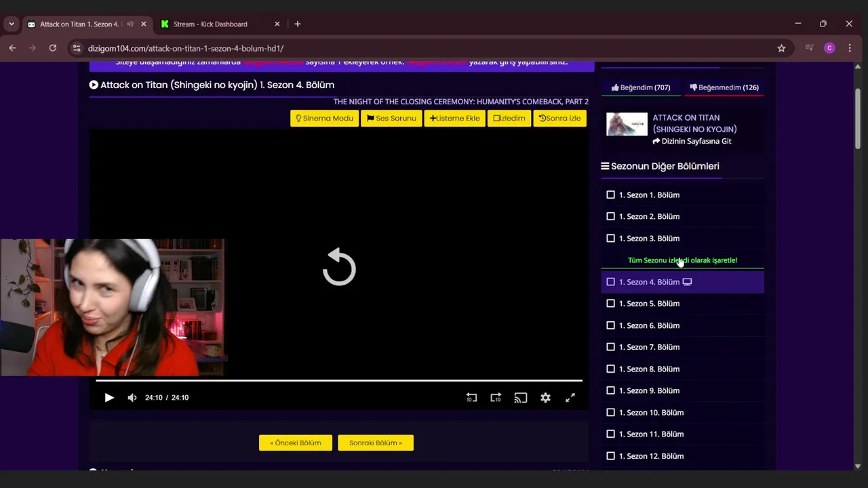Check the 1. Sezon 3. Bölüm checkbox
The image size is (868, 488).
pyautogui.click(x=610, y=238)
